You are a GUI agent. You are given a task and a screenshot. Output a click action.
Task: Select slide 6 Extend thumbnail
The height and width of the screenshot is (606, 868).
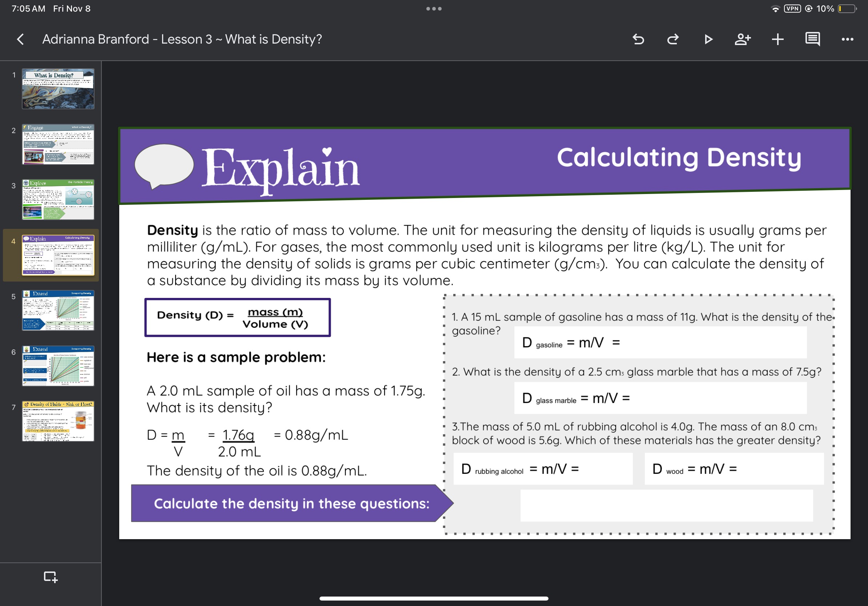(x=58, y=366)
